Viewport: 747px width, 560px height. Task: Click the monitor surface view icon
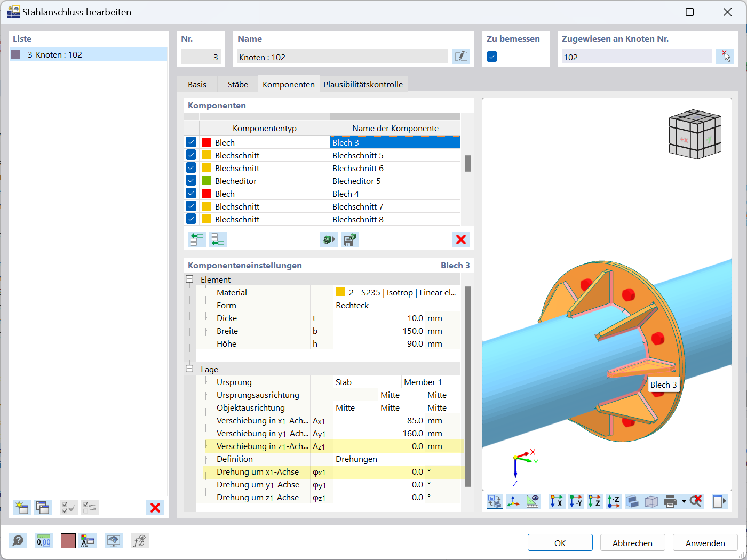[x=113, y=541]
